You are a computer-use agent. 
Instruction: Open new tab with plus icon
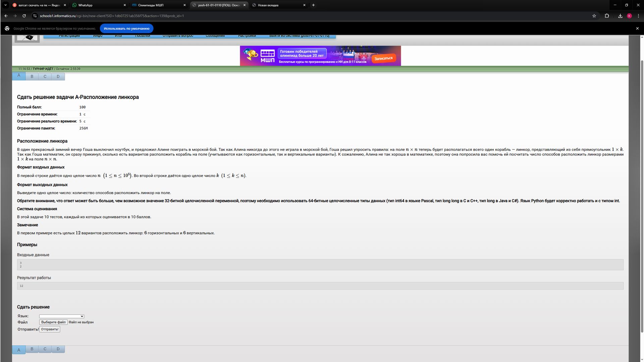coord(313,5)
